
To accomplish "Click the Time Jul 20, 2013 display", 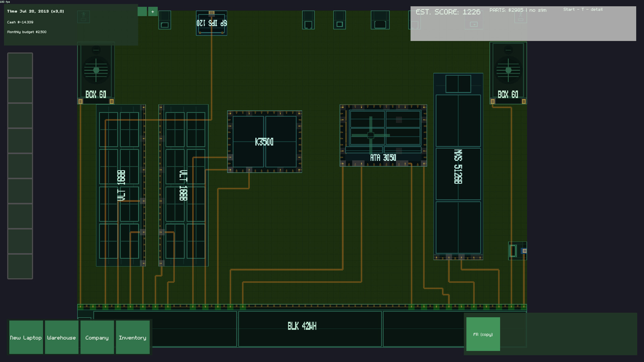I will click(x=36, y=11).
